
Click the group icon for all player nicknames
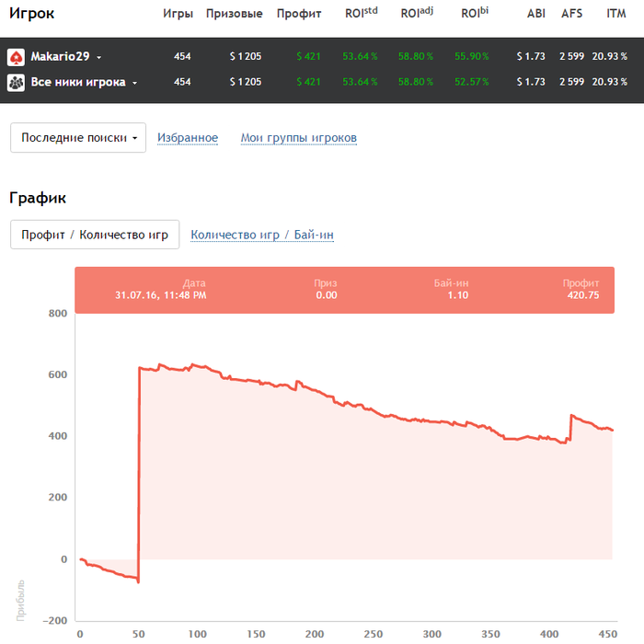click(17, 83)
